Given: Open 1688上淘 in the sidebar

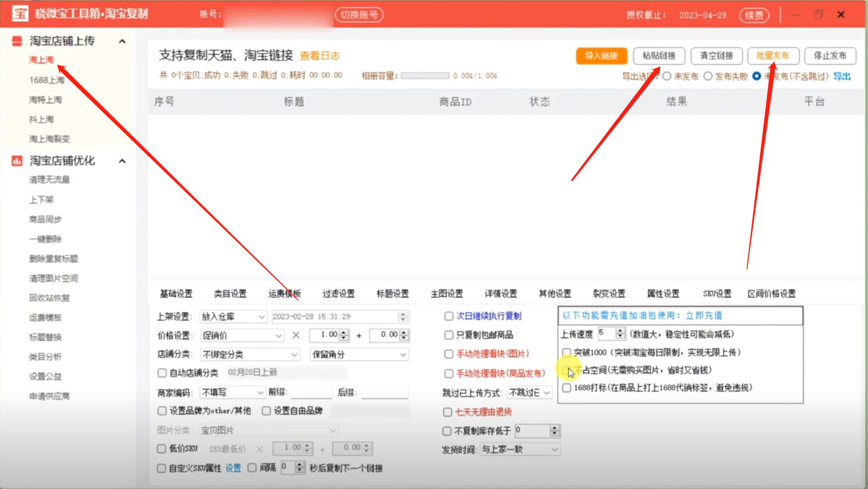Looking at the screenshot, I should [x=47, y=80].
